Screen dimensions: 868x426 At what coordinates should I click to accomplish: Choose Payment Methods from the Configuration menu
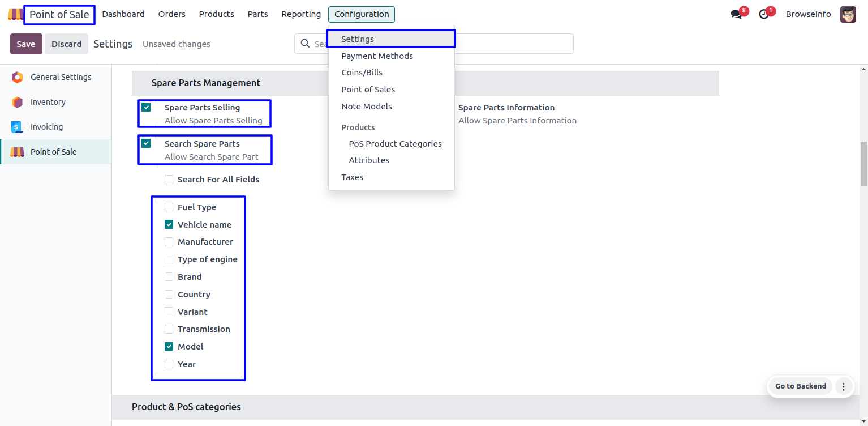pyautogui.click(x=377, y=56)
